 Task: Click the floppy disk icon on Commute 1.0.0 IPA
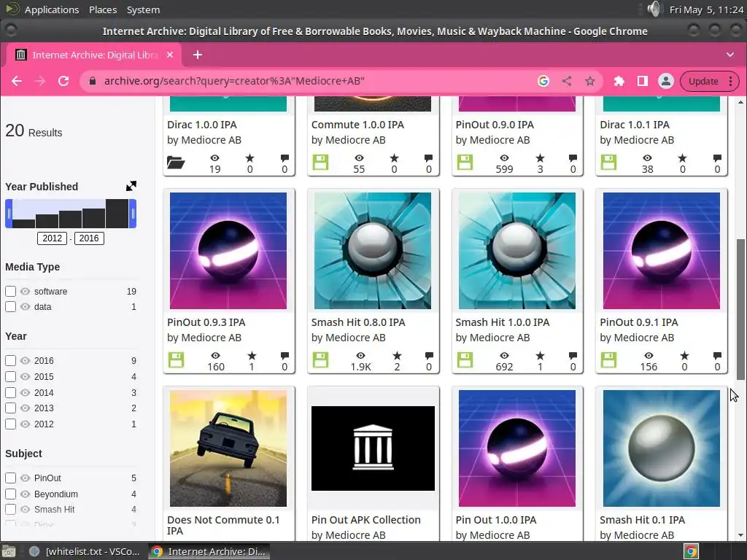321,163
